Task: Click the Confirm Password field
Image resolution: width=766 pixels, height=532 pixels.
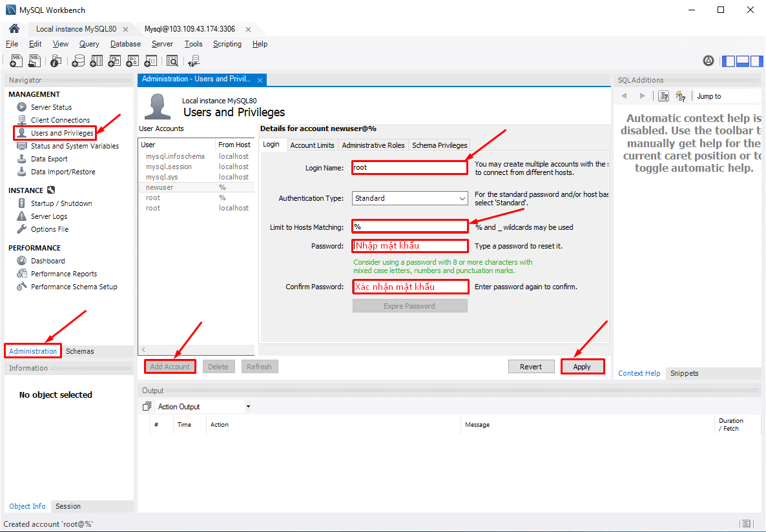Action: click(x=410, y=287)
